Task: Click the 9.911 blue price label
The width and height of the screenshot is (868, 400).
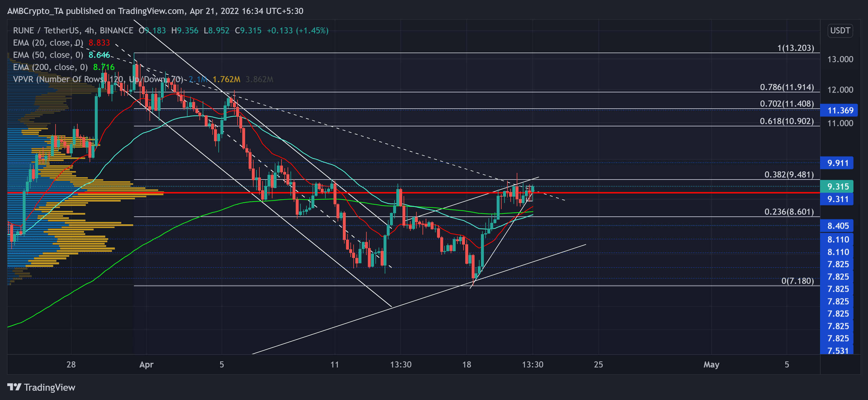Action: (837, 163)
